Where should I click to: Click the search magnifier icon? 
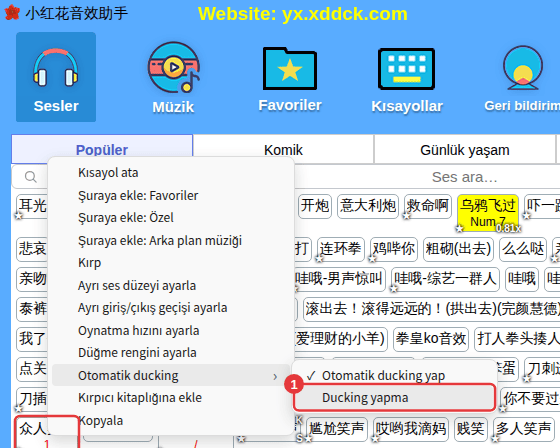tap(31, 177)
